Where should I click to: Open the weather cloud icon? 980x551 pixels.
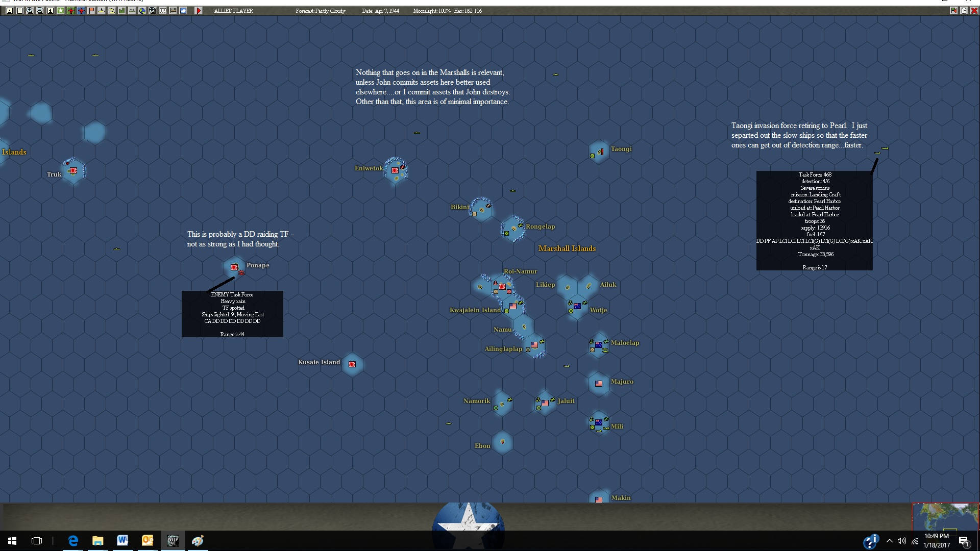pos(183,11)
